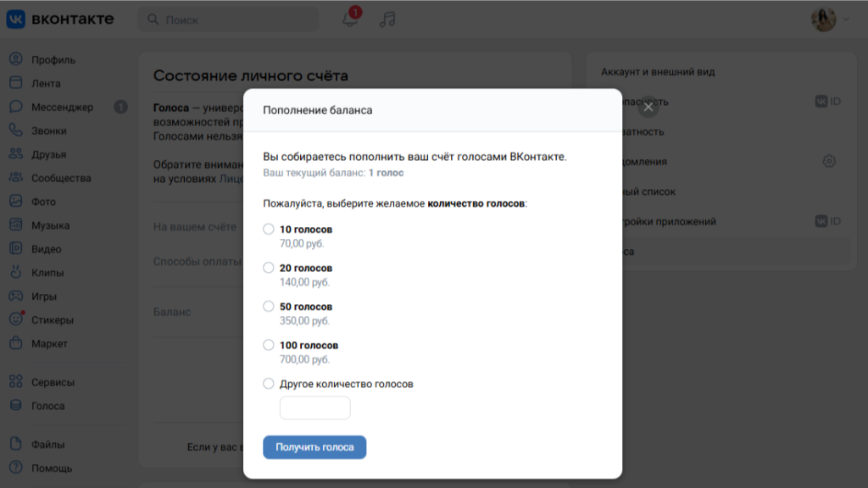Click the Мессенджер unread badge
868x488 pixels.
(120, 107)
